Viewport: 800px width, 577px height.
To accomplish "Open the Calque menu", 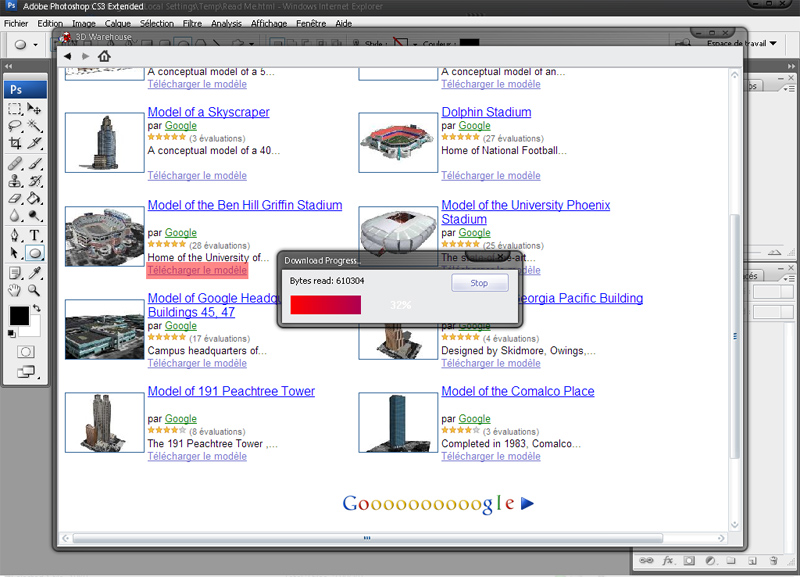I will point(117,23).
